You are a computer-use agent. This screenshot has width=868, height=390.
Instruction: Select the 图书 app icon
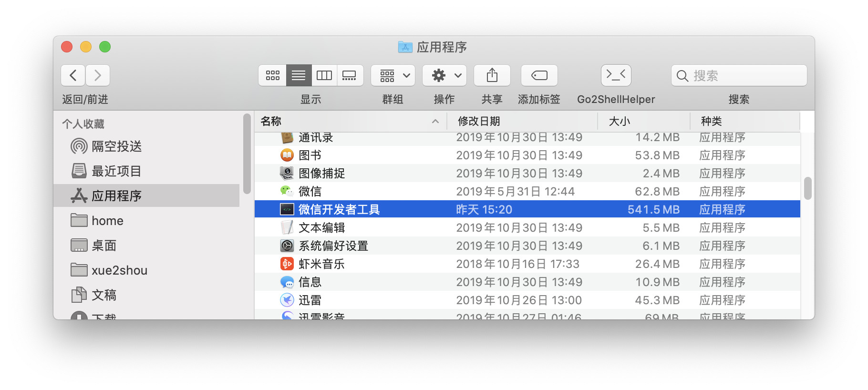pos(287,155)
